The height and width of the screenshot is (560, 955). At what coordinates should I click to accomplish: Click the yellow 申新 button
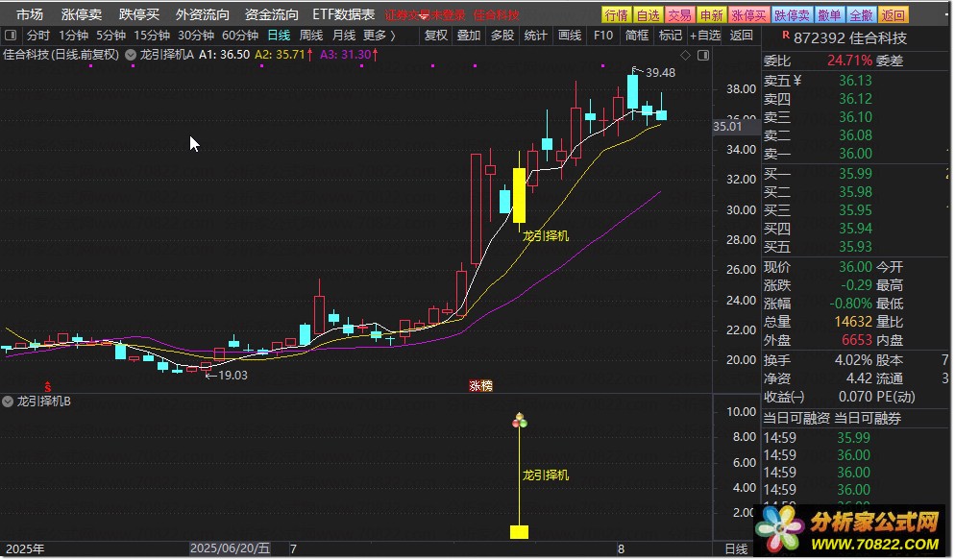711,15
